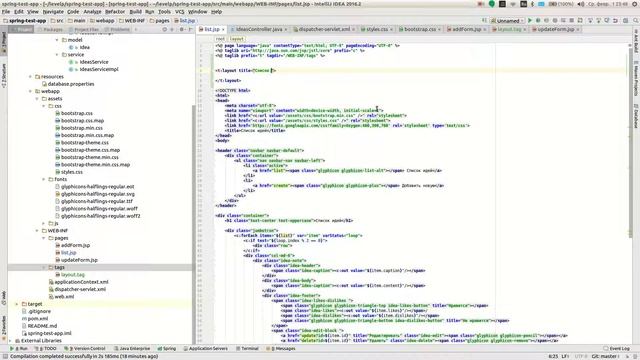Collapse the css folder
640x360 pixels.
pos(44,106)
